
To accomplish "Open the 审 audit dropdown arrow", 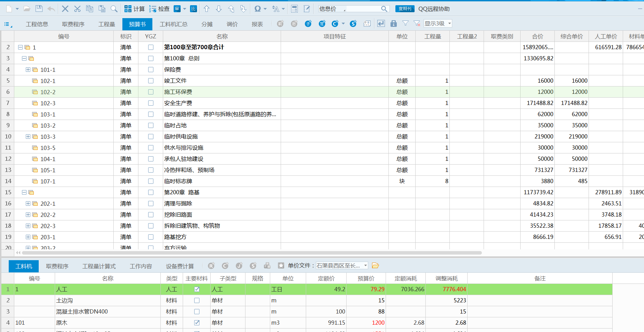I will [185, 9].
